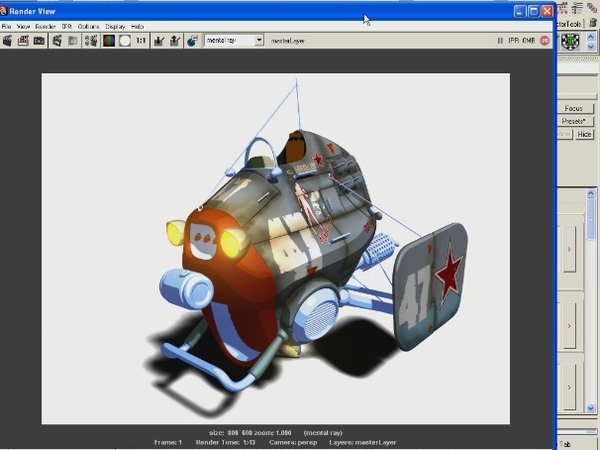Open the Help menu in Render View
This screenshot has height=450, width=600.
137,26
